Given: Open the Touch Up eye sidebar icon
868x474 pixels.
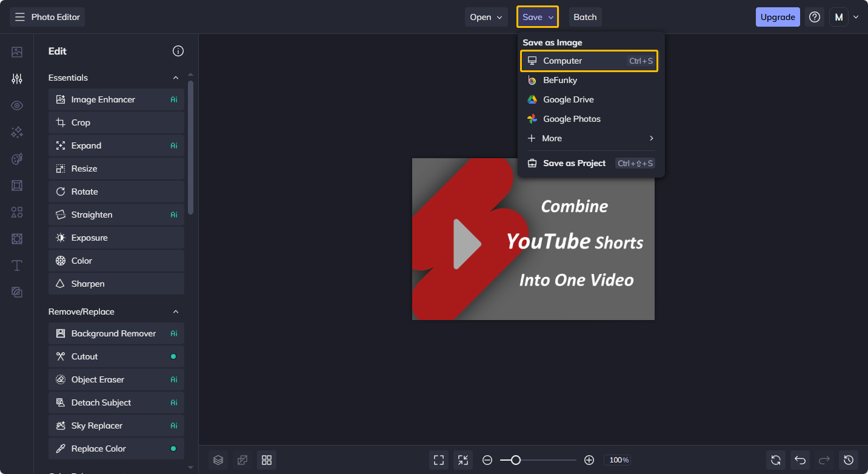Looking at the screenshot, I should click(x=17, y=105).
